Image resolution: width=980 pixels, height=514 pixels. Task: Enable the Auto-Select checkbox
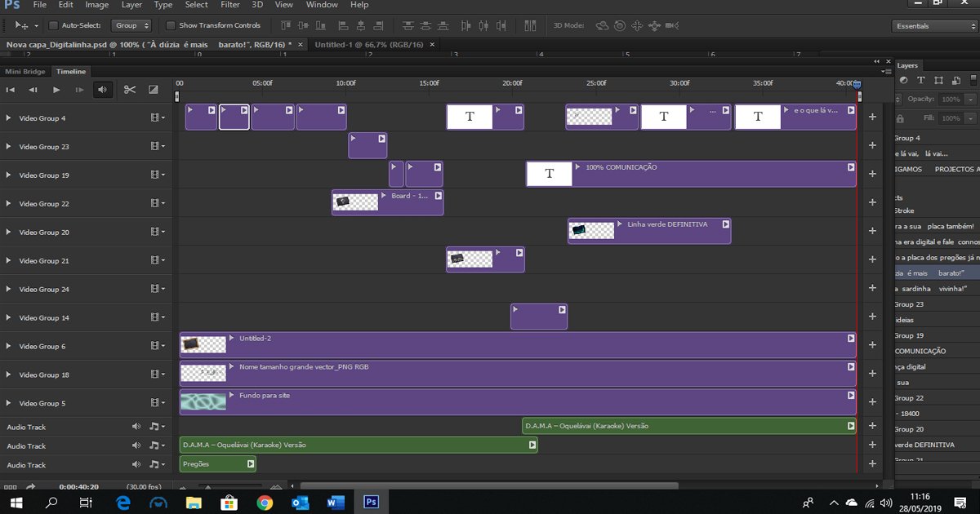point(54,25)
